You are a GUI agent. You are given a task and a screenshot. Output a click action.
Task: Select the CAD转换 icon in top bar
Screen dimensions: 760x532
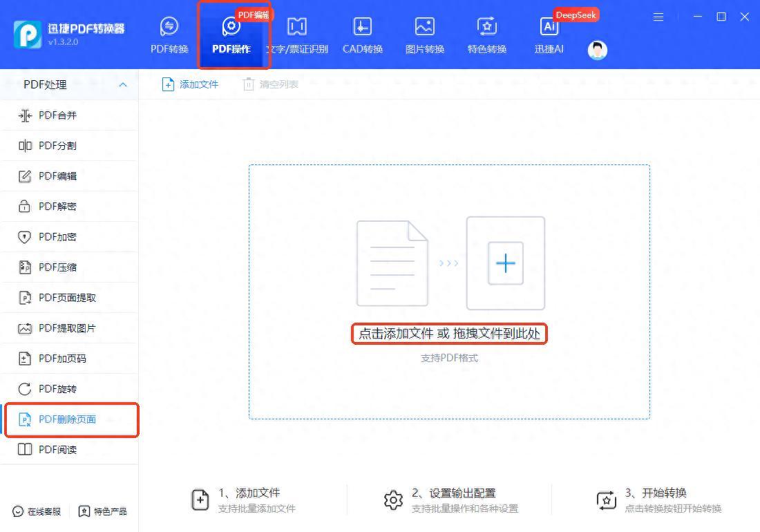[362, 27]
